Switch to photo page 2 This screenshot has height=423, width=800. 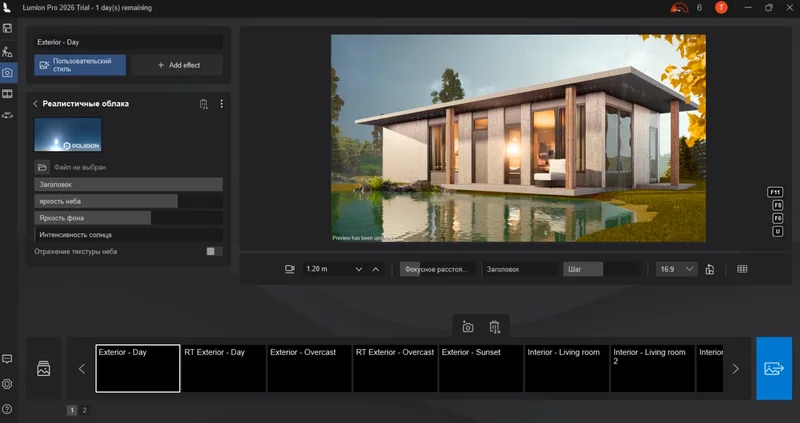pyautogui.click(x=85, y=410)
